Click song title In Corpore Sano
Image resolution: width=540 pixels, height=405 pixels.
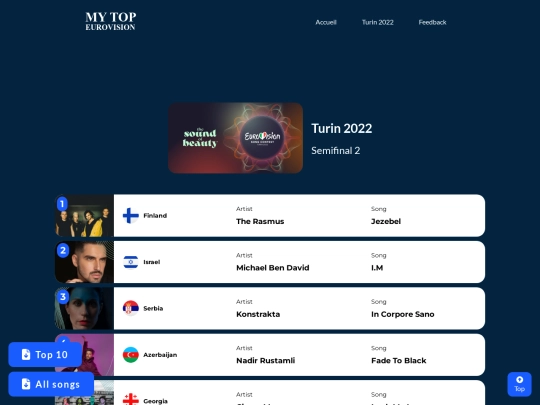coord(403,314)
